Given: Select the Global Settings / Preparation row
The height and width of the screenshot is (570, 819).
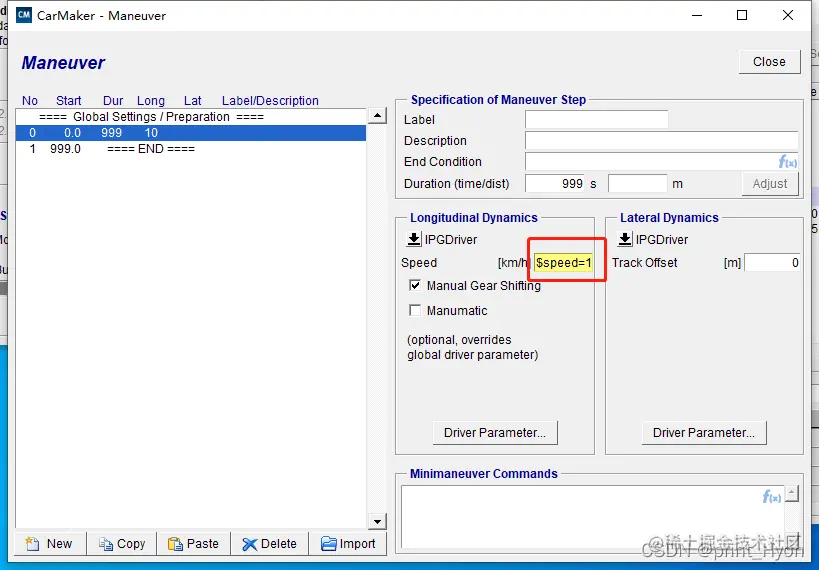Looking at the screenshot, I should (191, 117).
